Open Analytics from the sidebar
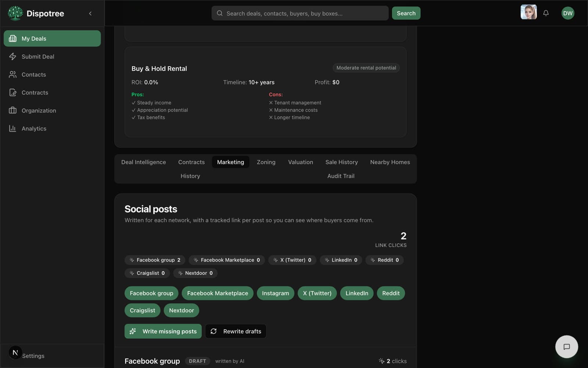The width and height of the screenshot is (588, 368). pyautogui.click(x=52, y=128)
